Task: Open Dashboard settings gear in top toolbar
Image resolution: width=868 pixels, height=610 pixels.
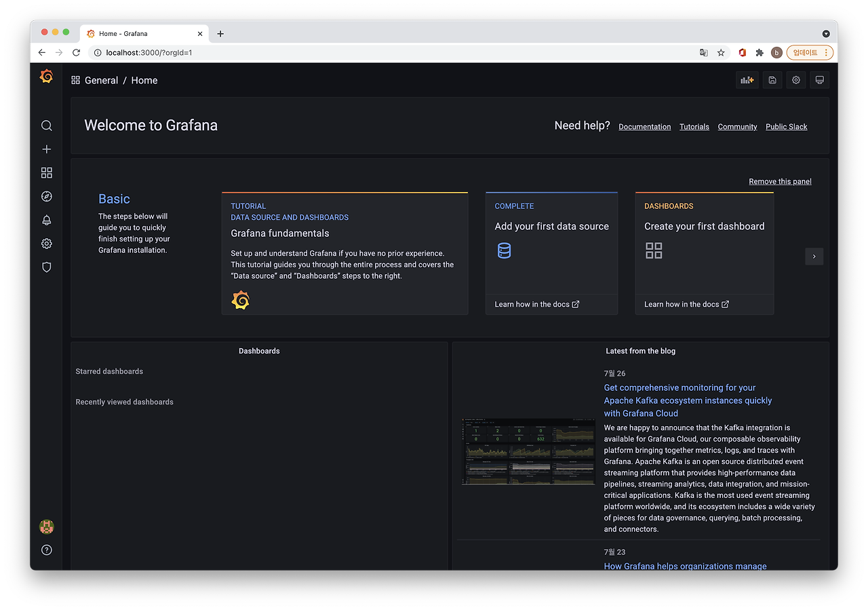Action: pyautogui.click(x=796, y=80)
